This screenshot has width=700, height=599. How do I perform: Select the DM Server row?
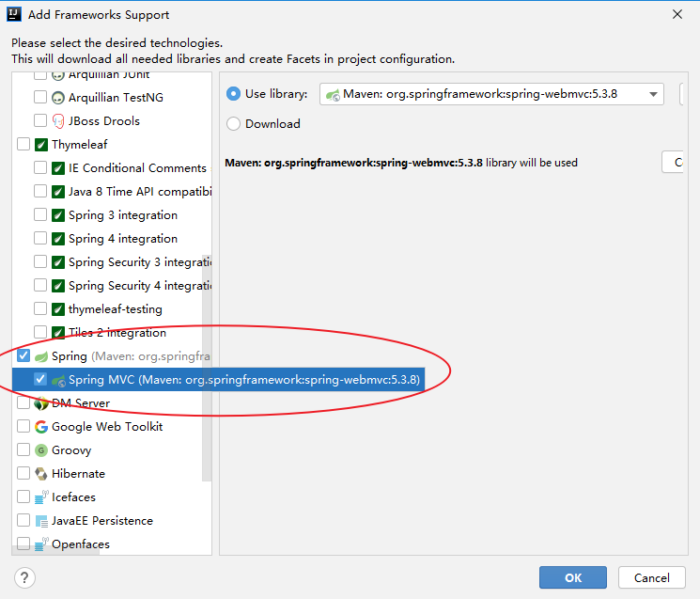(x=112, y=403)
